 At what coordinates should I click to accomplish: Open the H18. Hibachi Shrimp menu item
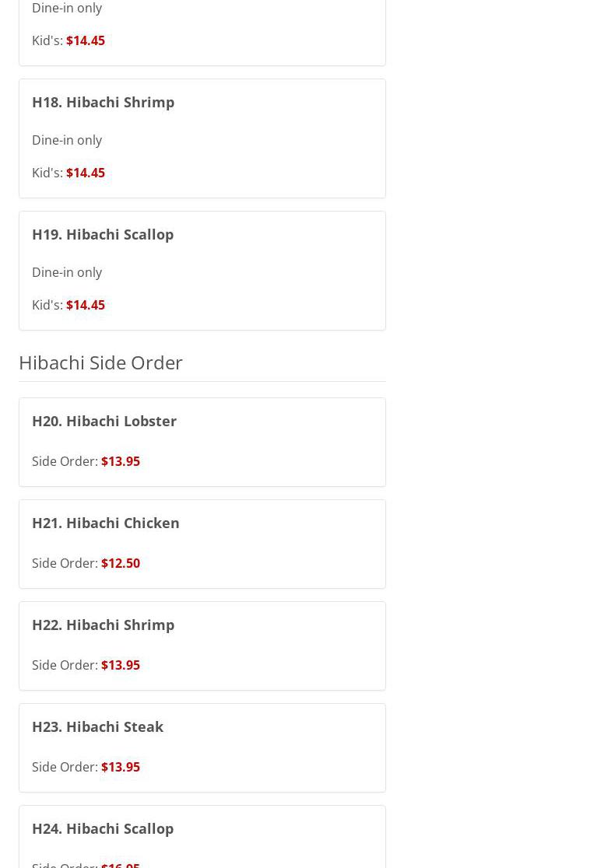point(103,102)
